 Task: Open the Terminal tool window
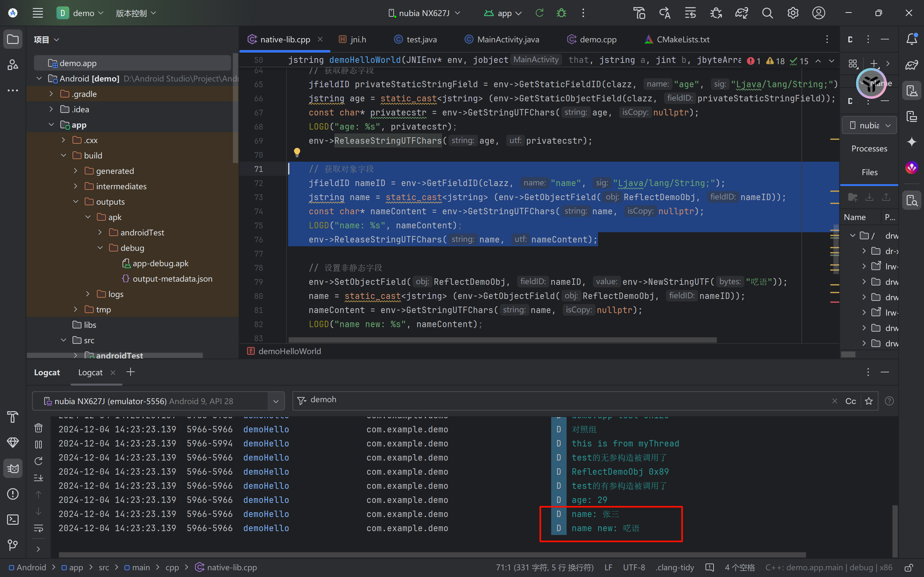click(x=13, y=519)
